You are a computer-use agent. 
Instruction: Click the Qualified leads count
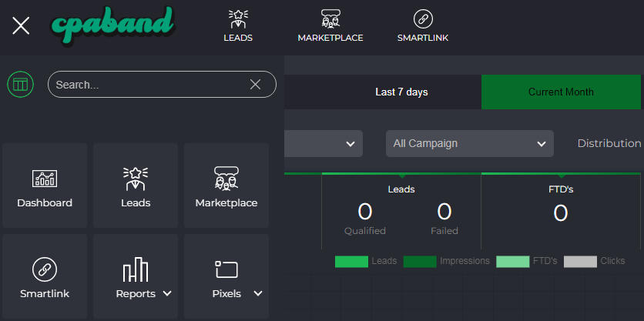364,212
